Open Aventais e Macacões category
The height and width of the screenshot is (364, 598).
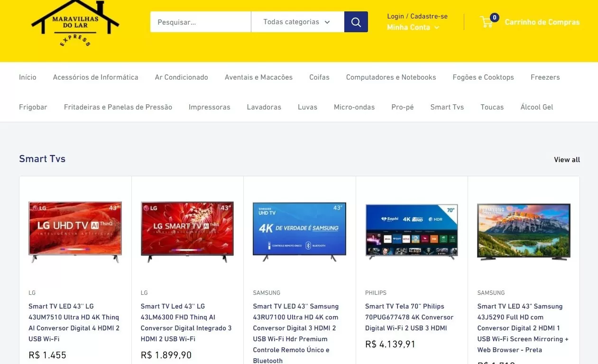pos(258,77)
